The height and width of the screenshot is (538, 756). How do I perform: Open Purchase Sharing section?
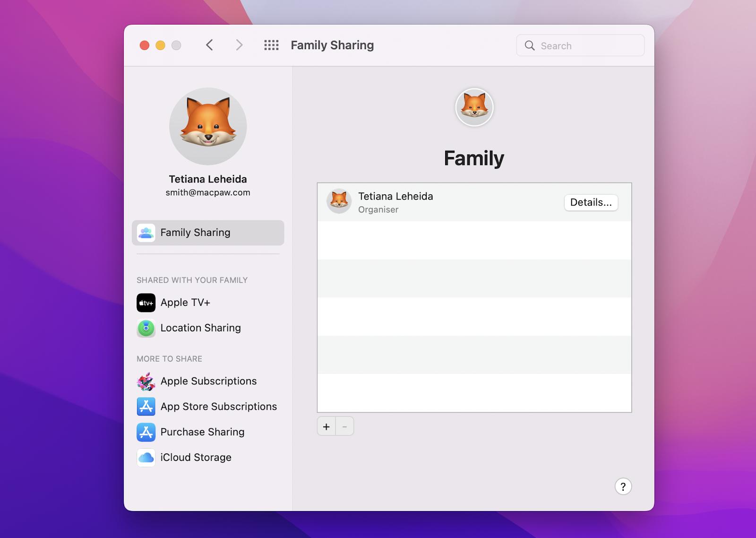pos(208,432)
